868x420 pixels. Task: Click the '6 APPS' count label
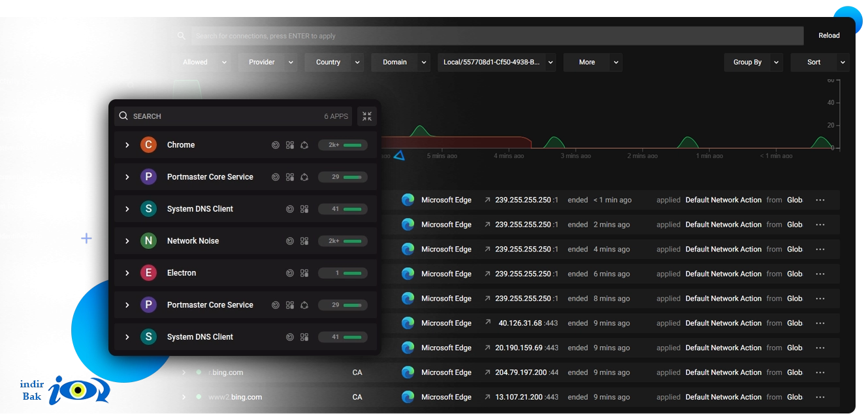[336, 116]
